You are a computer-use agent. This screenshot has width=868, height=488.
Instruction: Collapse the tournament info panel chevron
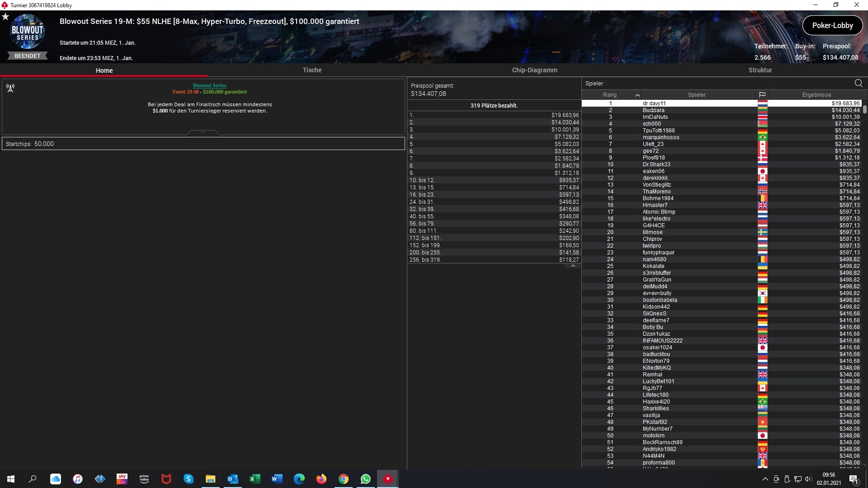pos(203,132)
